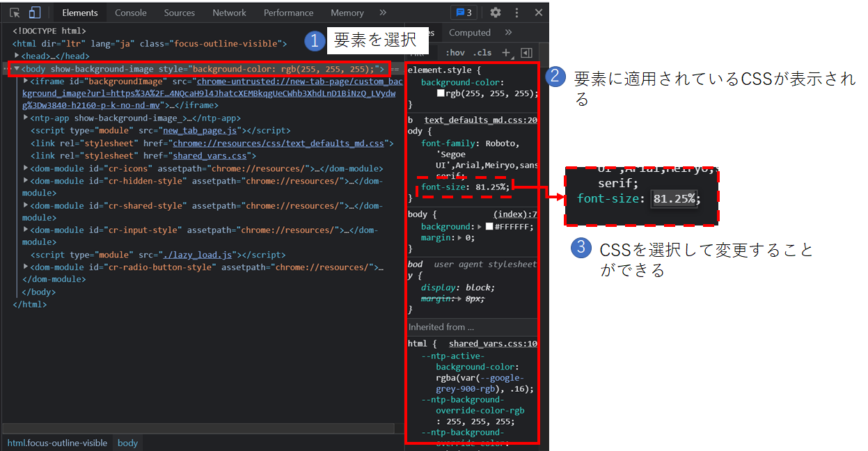This screenshot has width=868, height=451.
Task: Expand the background shorthand property arrow
Action: pos(479,227)
